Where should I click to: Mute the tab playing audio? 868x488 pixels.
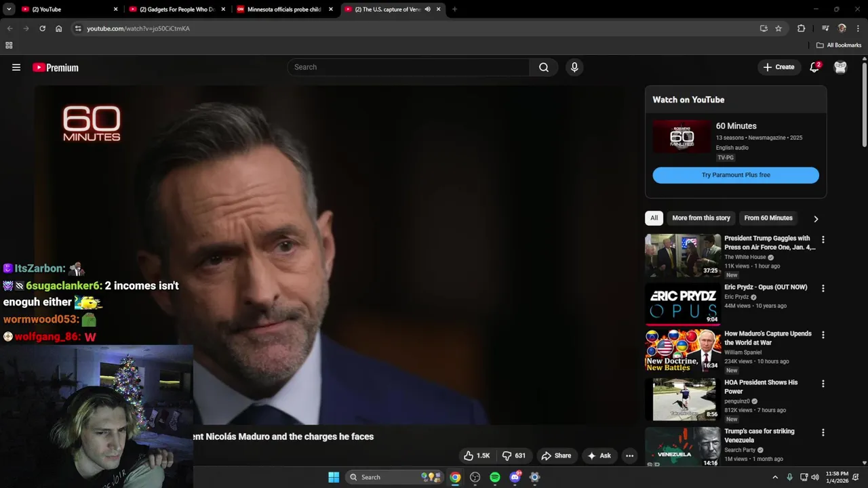427,9
